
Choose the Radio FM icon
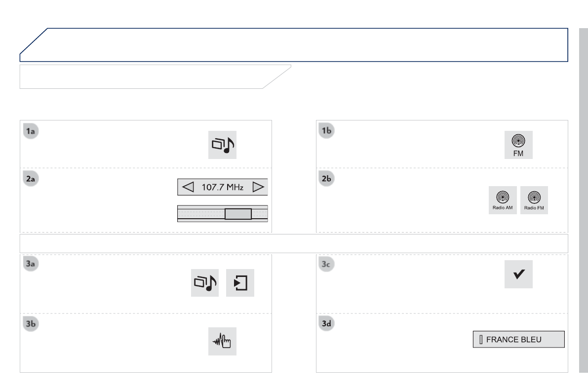[534, 200]
